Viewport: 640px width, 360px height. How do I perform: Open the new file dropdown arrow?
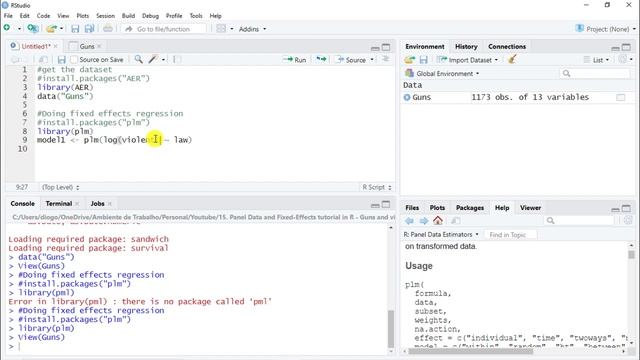19,29
